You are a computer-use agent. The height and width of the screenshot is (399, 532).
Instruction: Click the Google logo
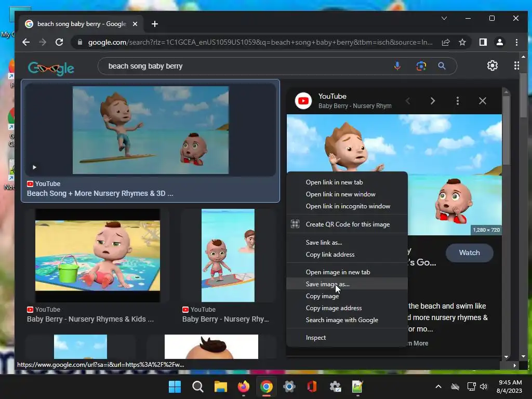click(x=51, y=68)
